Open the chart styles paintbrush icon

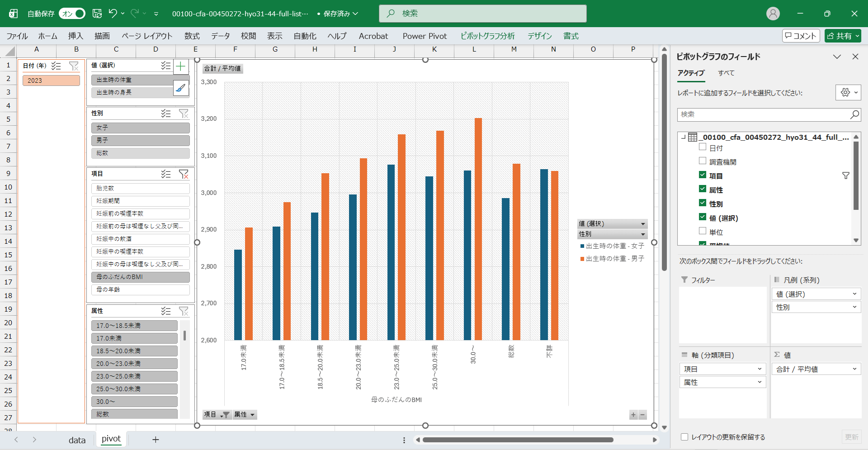coord(181,88)
